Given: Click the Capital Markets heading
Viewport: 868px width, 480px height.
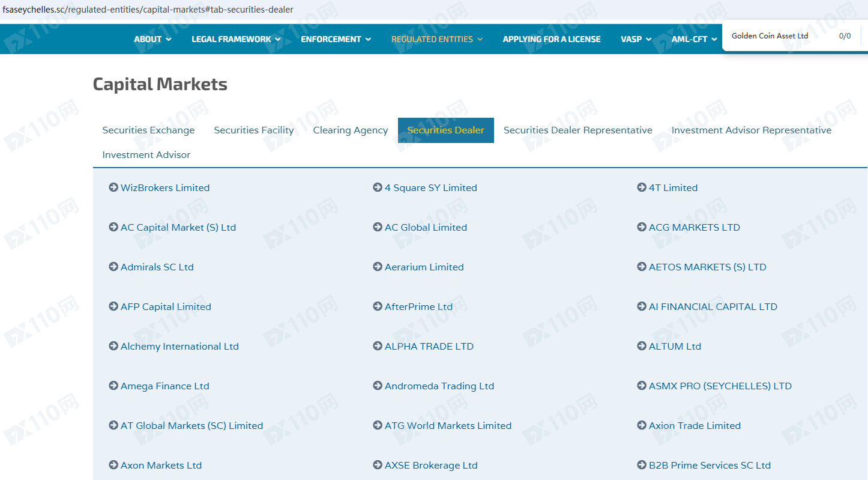Looking at the screenshot, I should 160,84.
